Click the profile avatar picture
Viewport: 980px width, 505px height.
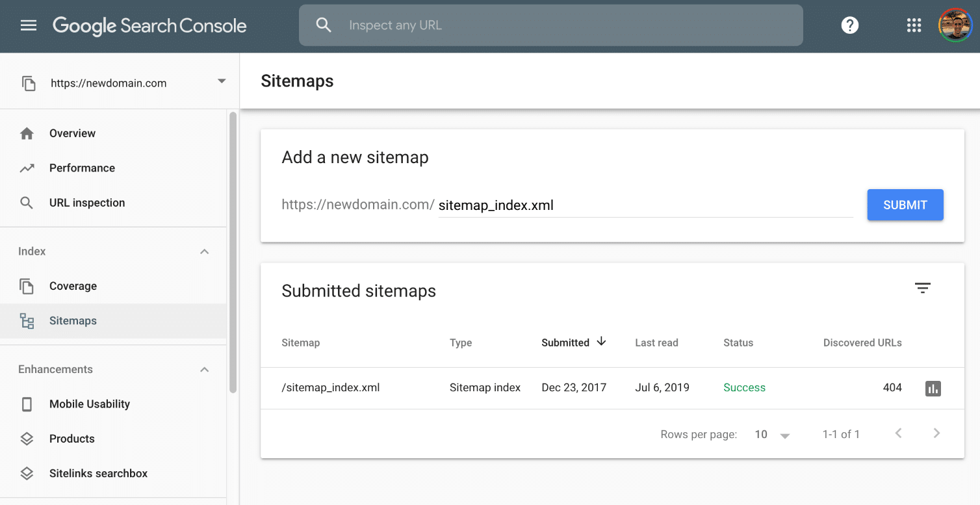pos(955,25)
